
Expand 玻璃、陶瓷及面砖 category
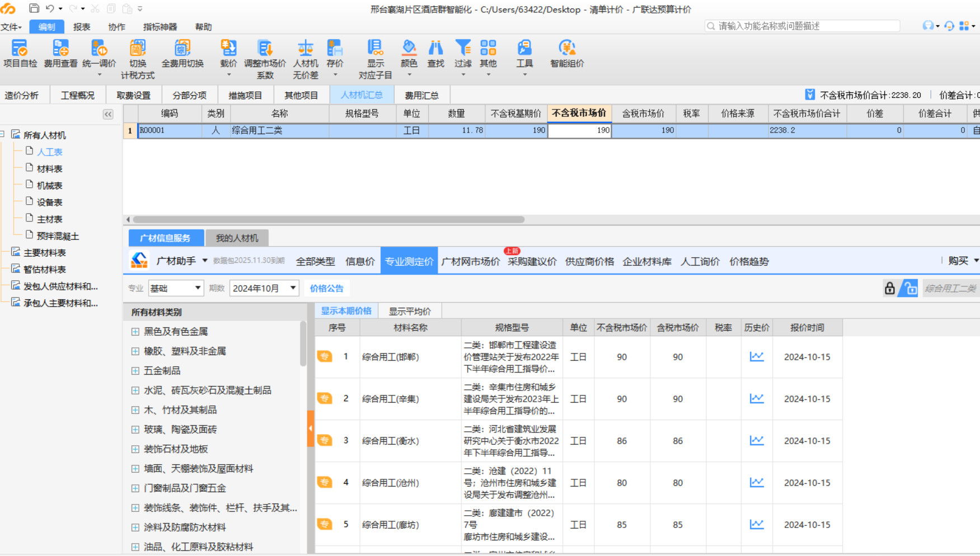click(x=135, y=430)
